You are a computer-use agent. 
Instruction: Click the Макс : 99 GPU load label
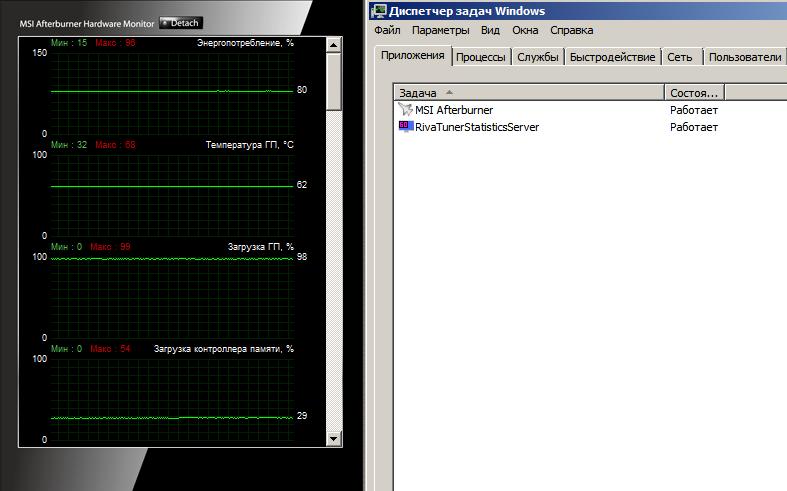(x=110, y=247)
